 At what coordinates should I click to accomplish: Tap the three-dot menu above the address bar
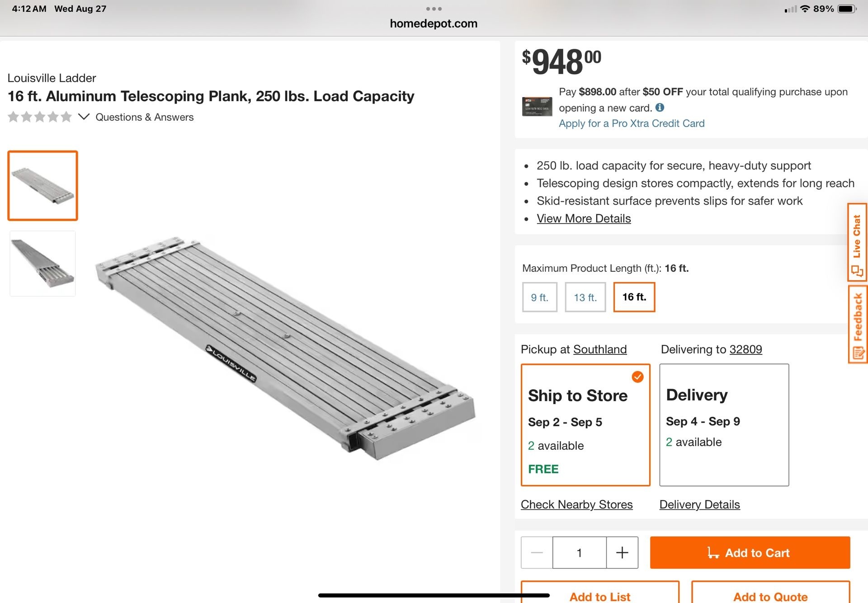click(x=434, y=9)
